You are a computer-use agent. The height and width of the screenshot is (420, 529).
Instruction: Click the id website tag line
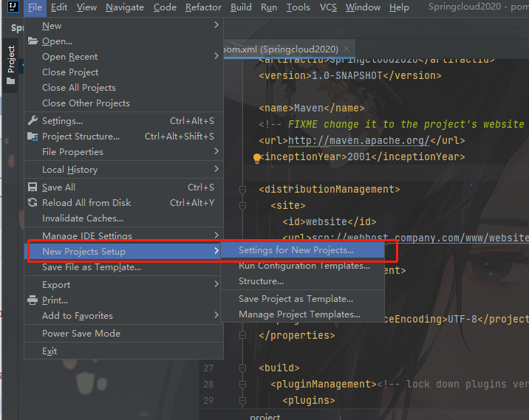click(330, 221)
